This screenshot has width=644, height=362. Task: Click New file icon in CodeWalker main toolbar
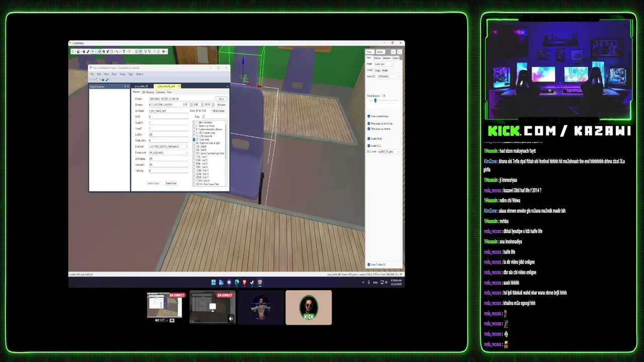pos(73,51)
